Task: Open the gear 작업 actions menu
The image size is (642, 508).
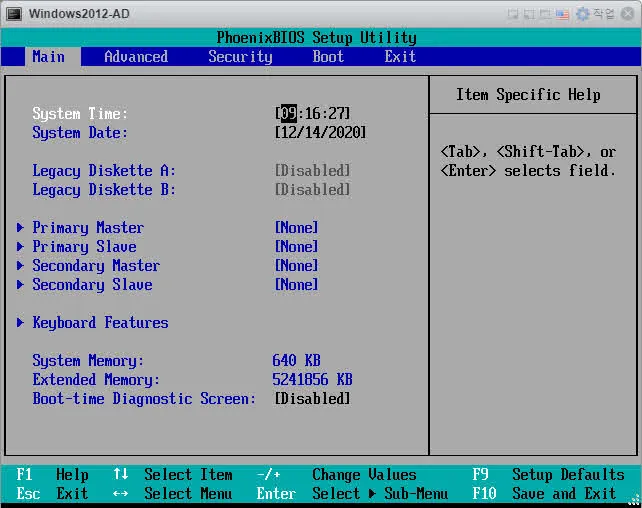Action: coord(595,14)
